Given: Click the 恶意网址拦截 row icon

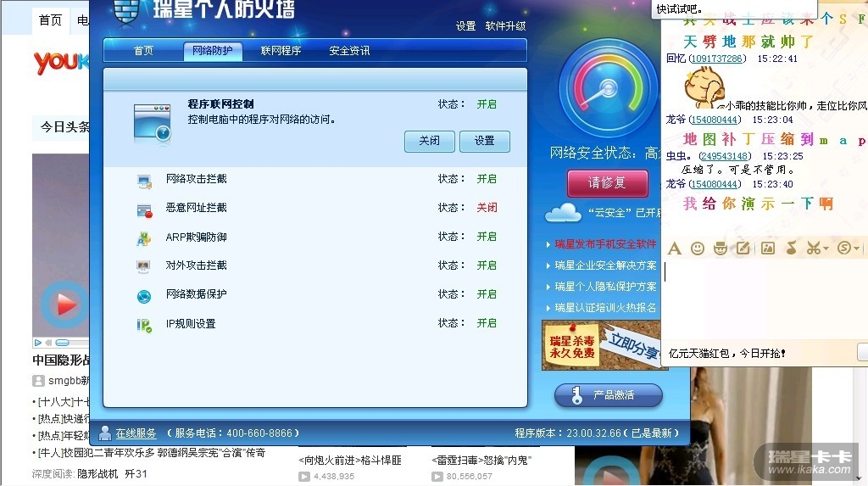Looking at the screenshot, I should 144,210.
